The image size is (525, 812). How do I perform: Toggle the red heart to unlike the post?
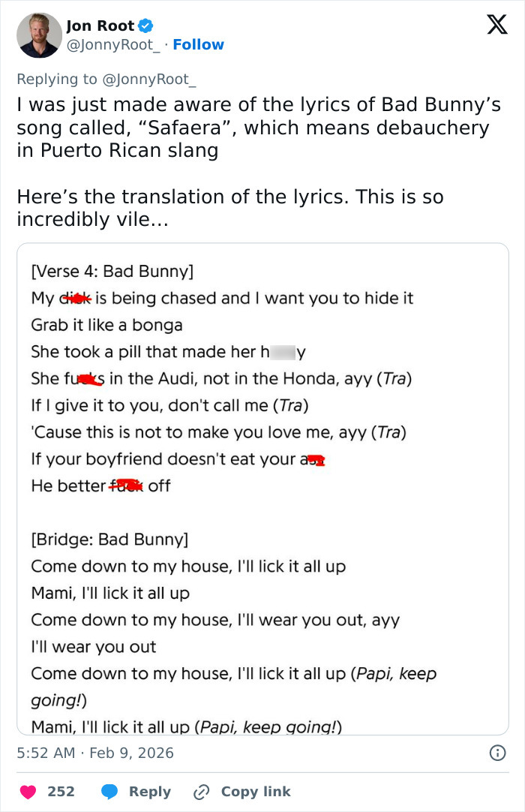[28, 791]
